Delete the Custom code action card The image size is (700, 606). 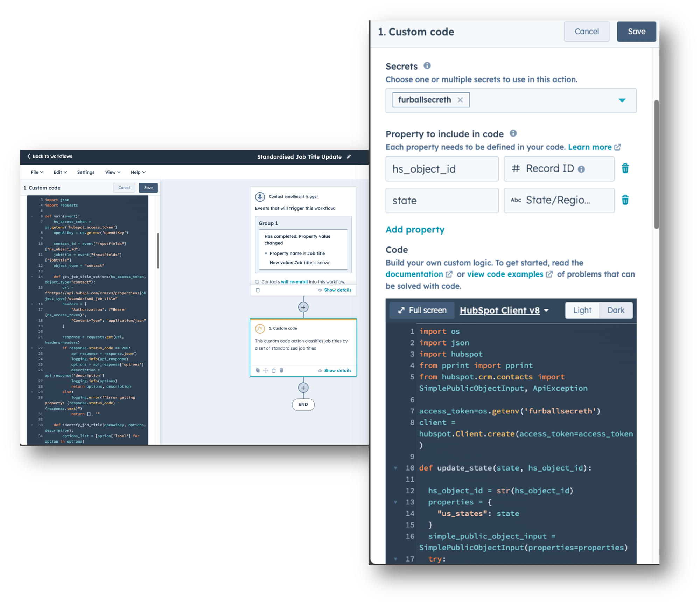point(282,370)
